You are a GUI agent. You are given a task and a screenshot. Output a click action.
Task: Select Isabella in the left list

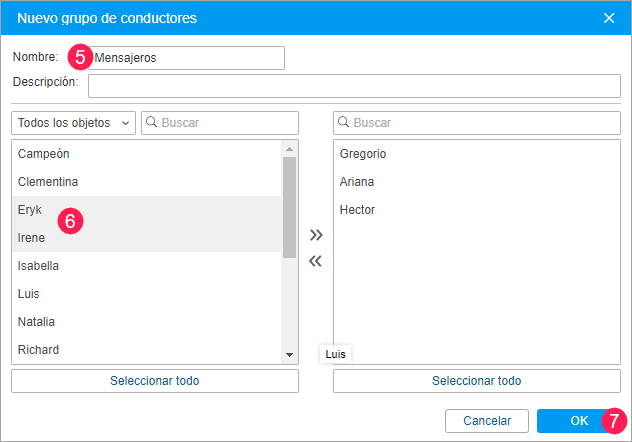pos(40,266)
